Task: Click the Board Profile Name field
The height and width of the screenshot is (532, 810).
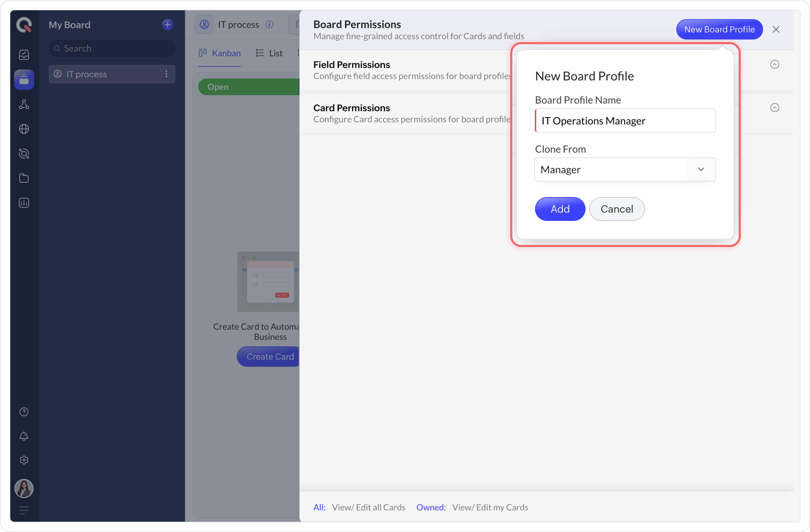Action: (626, 121)
